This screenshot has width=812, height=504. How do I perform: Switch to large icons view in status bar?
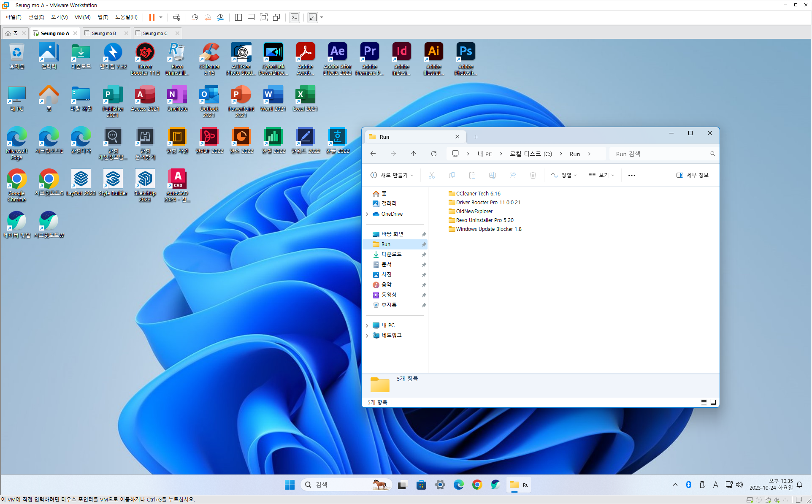pyautogui.click(x=713, y=402)
